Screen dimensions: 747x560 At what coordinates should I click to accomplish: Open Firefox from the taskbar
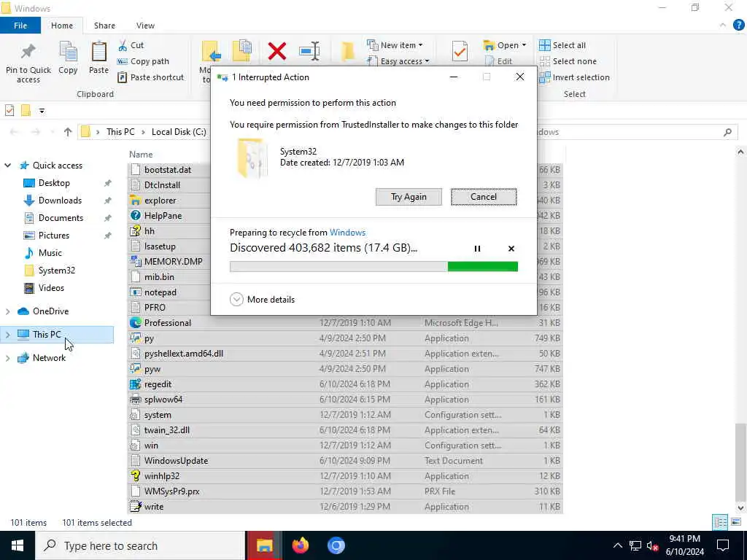(300, 545)
